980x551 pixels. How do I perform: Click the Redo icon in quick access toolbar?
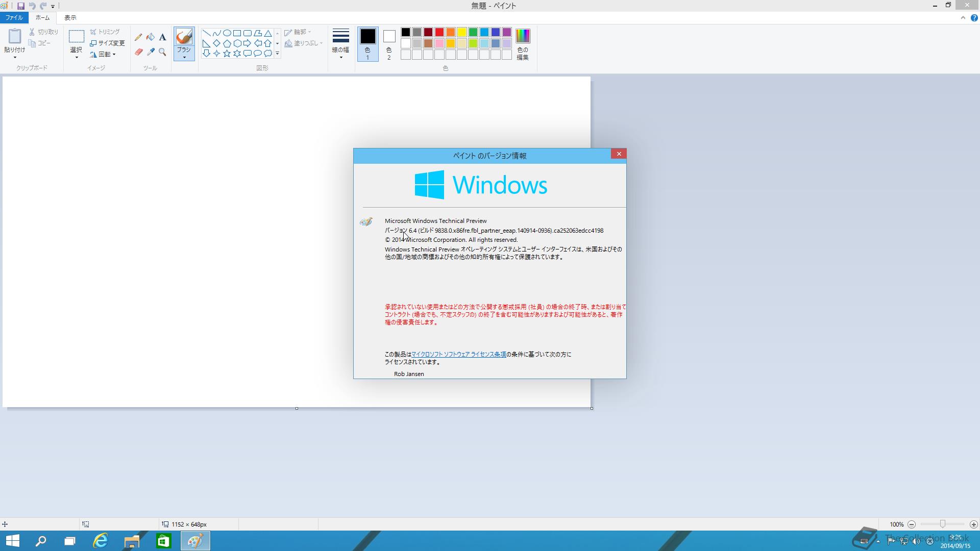(43, 6)
